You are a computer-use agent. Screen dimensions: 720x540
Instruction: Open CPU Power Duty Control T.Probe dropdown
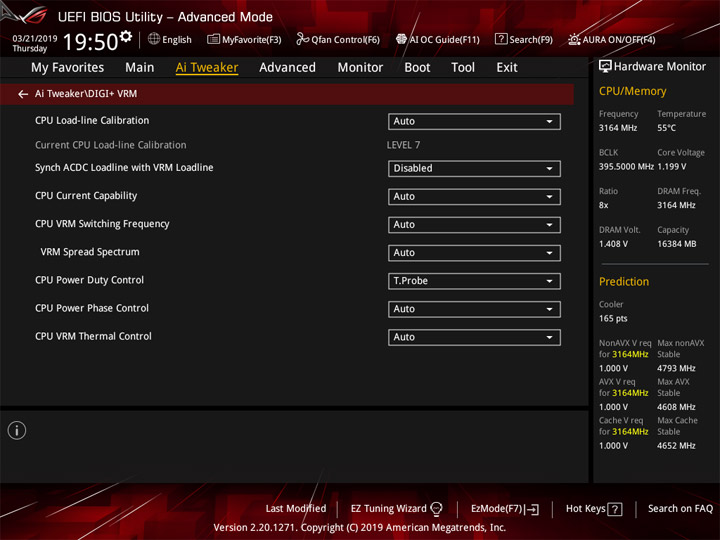click(474, 281)
